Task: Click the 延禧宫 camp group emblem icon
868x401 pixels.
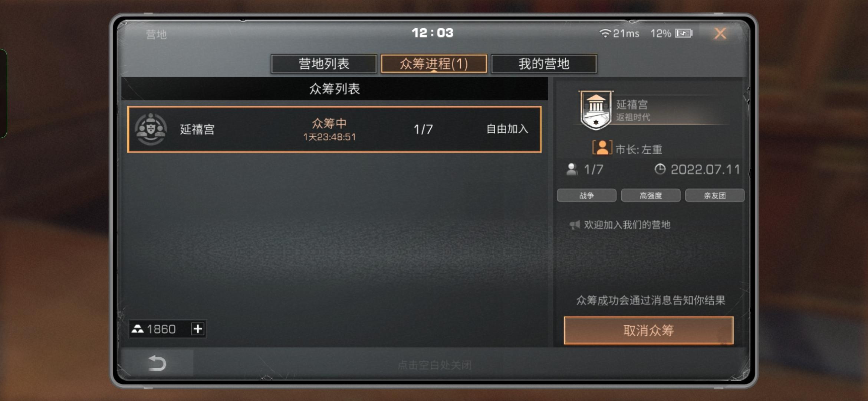Action: pyautogui.click(x=151, y=129)
